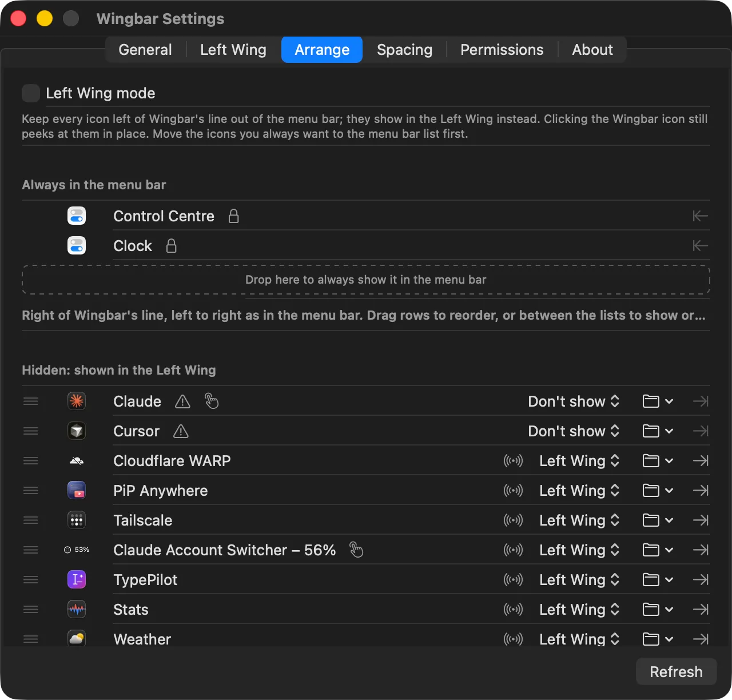The height and width of the screenshot is (700, 732).
Task: Expand the folder dropdown in the Tailscale row
Action: tap(658, 520)
